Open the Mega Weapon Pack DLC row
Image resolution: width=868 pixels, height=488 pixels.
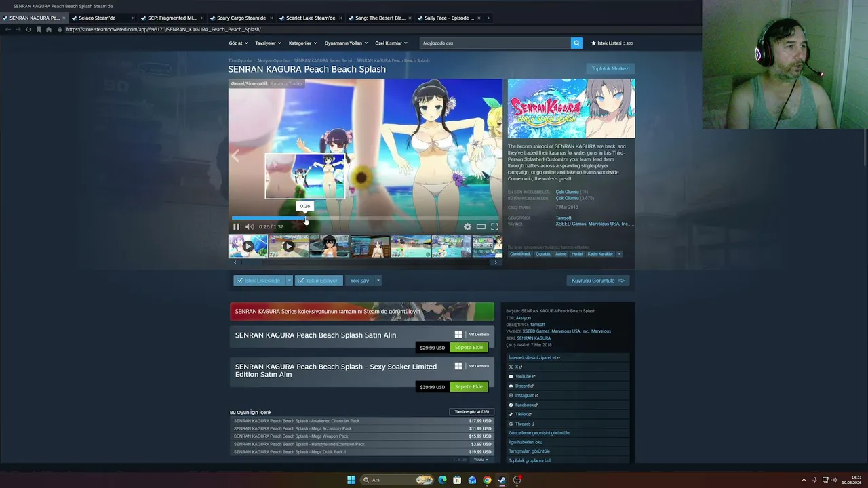[x=362, y=436]
